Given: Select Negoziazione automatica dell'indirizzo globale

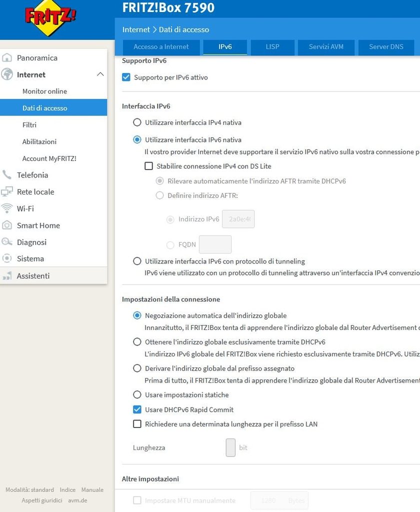Looking at the screenshot, I should [137, 315].
